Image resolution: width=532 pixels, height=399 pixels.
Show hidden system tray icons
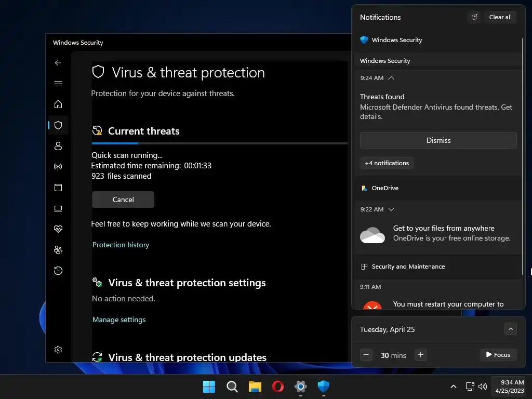click(453, 387)
